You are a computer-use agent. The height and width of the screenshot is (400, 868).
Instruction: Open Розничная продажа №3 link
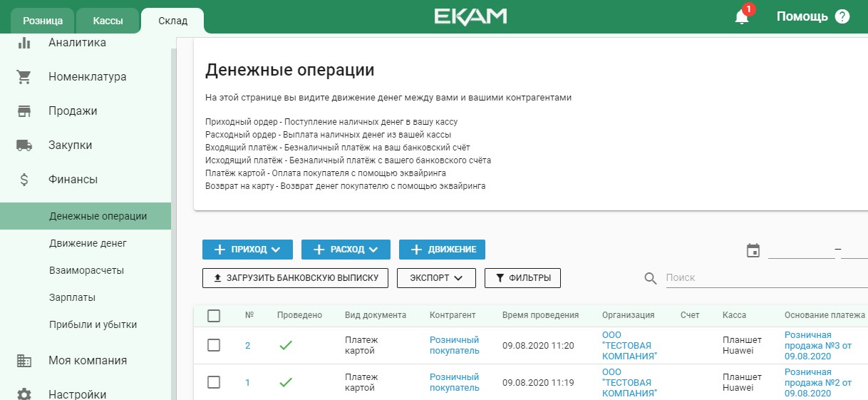pos(818,345)
